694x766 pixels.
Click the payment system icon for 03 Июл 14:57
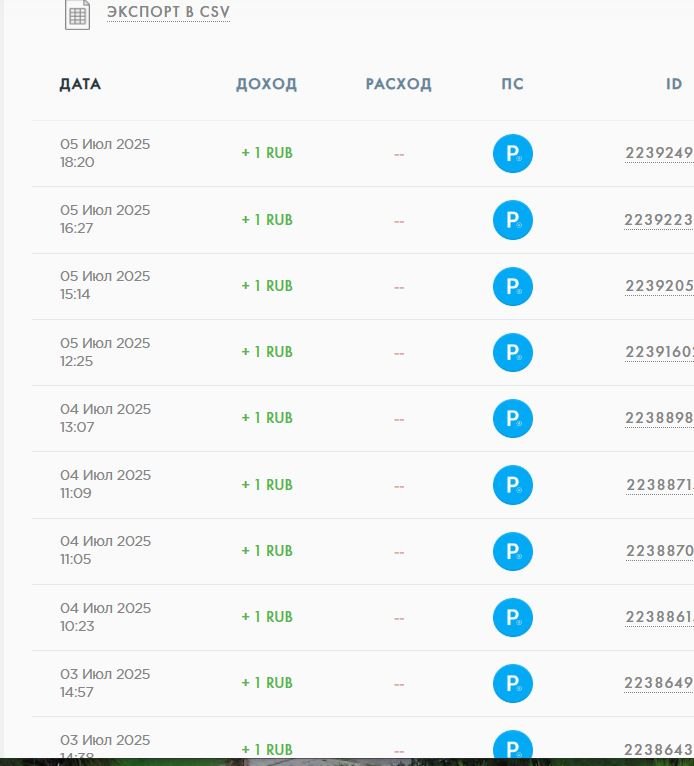[513, 683]
